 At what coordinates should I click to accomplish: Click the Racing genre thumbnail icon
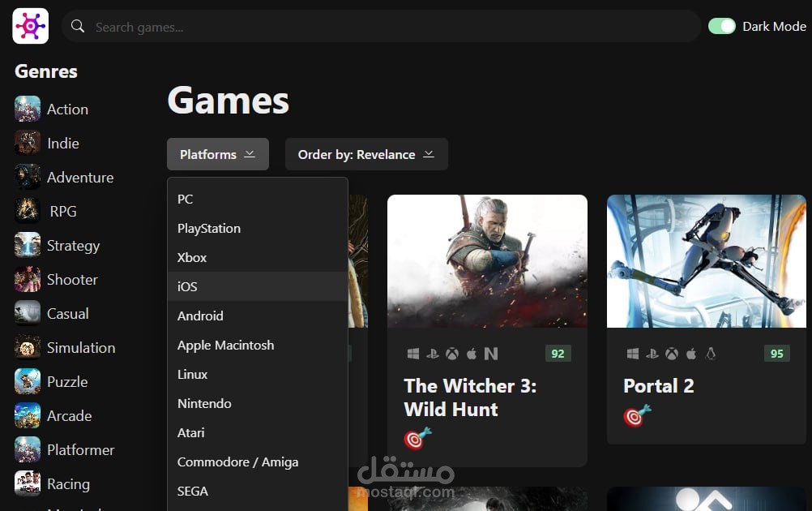pyautogui.click(x=28, y=483)
